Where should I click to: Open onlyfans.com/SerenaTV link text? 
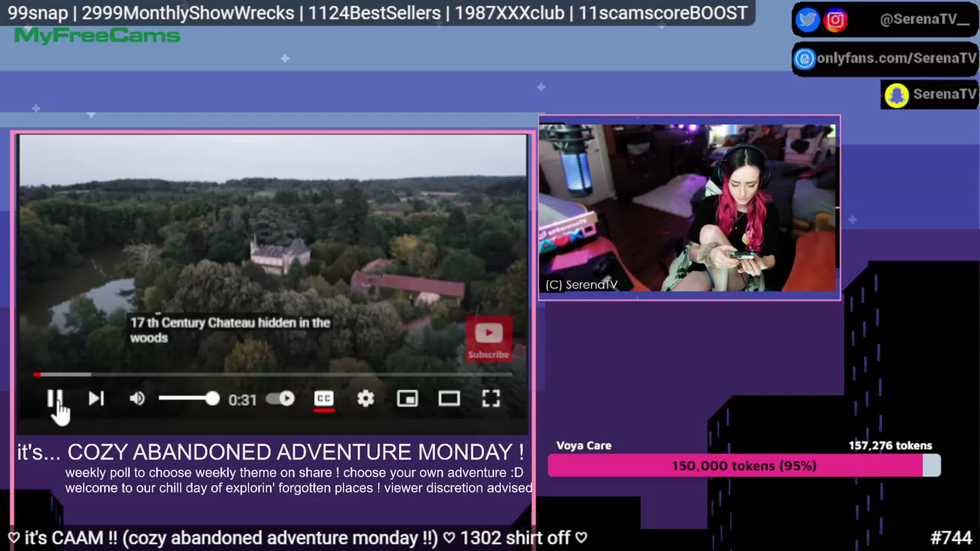point(896,58)
